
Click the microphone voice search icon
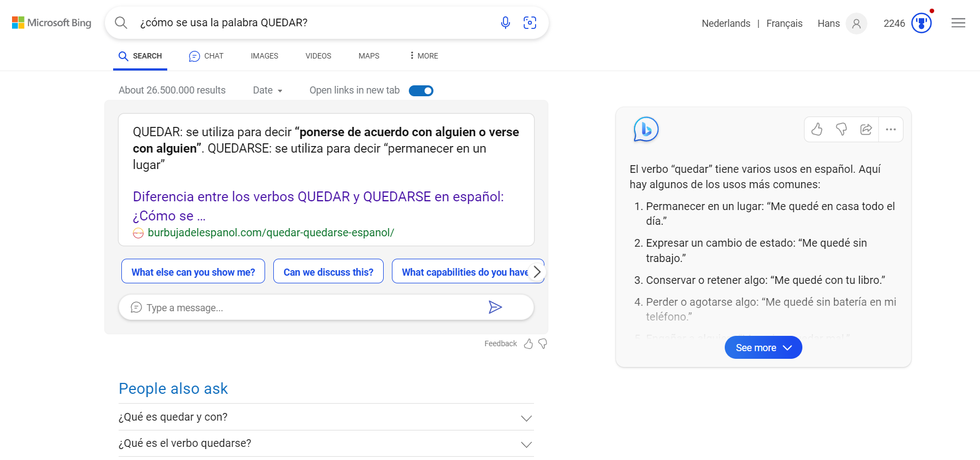coord(505,22)
